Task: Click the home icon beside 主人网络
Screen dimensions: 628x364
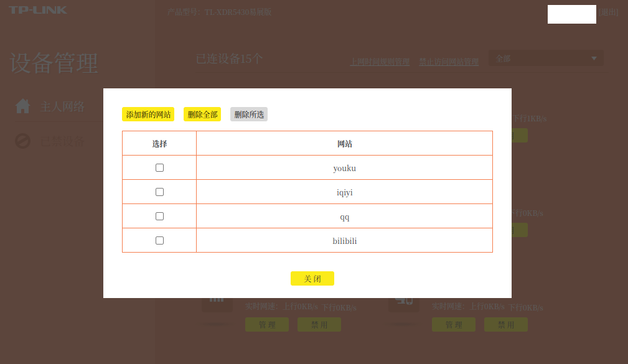Action: point(23,106)
